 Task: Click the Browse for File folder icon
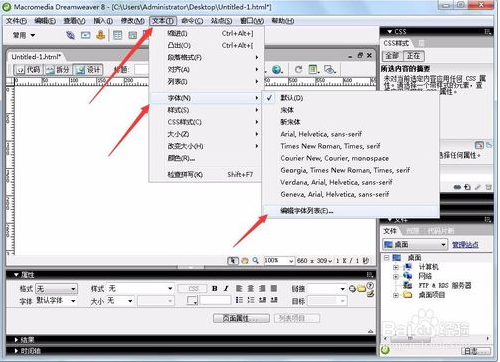(362, 289)
